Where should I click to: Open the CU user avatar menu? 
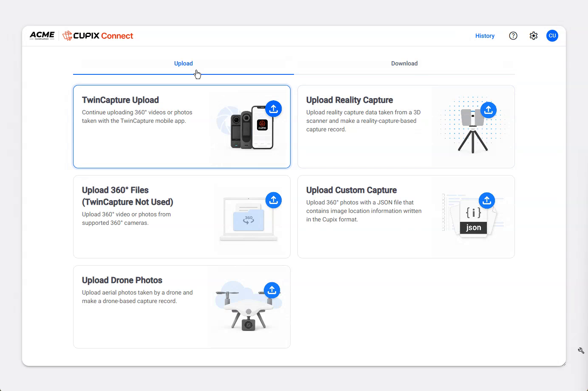click(x=552, y=36)
